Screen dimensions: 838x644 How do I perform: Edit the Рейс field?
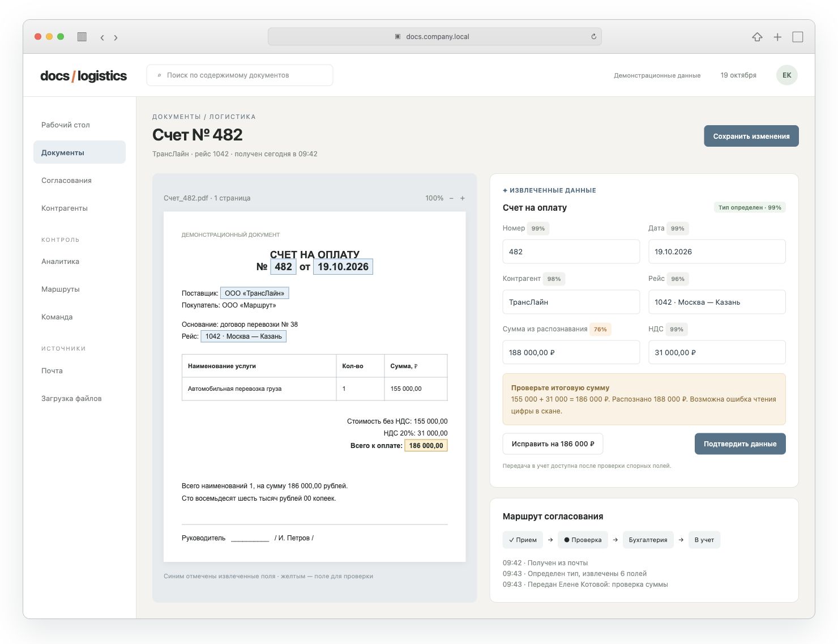point(717,302)
